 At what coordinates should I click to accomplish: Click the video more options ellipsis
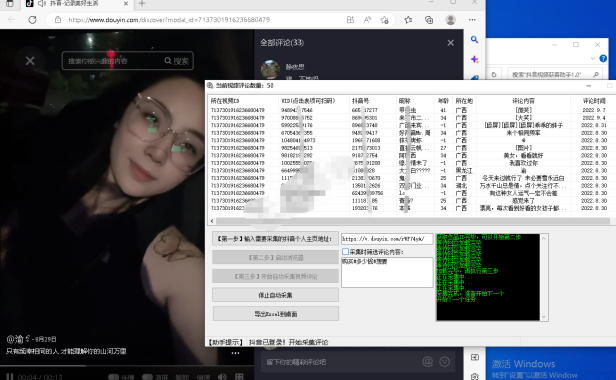235,353
